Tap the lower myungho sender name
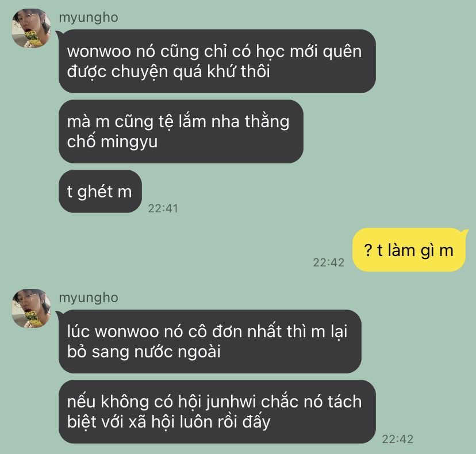This screenshot has height=454, width=476. pos(89,298)
